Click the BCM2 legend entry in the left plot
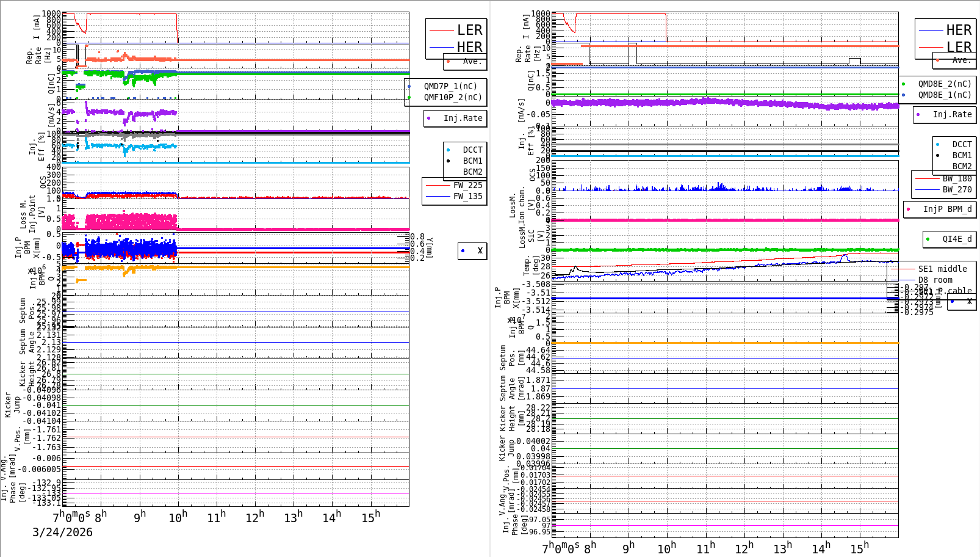Screen dimensions: 980x557 click(x=472, y=172)
